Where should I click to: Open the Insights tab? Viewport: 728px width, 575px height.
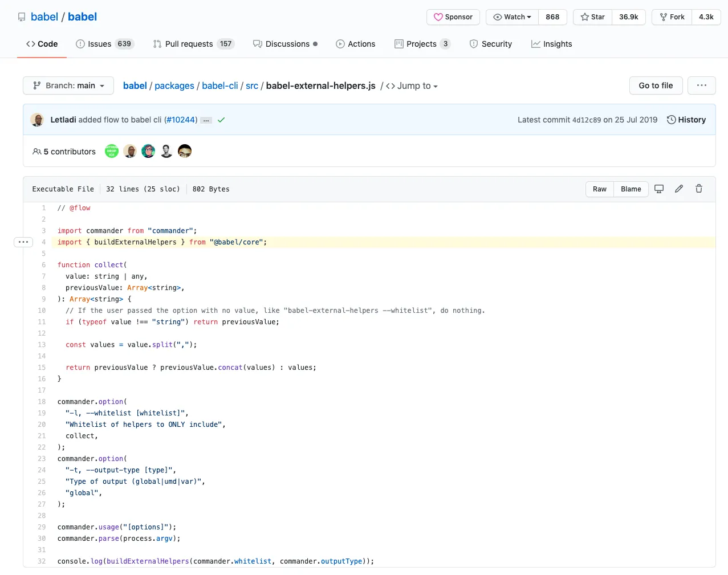coord(552,44)
